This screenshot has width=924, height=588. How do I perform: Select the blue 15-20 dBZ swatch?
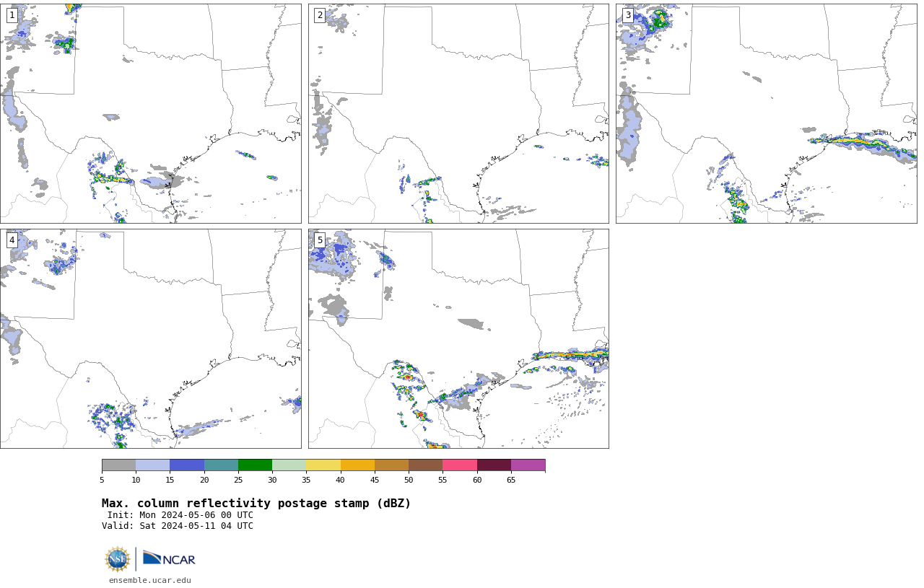pos(187,465)
